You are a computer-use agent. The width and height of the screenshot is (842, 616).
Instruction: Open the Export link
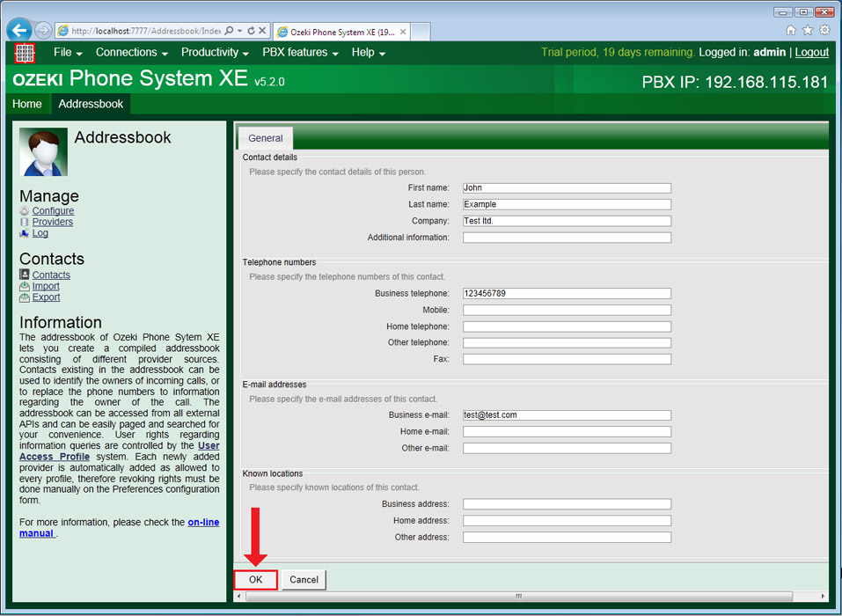tap(46, 297)
